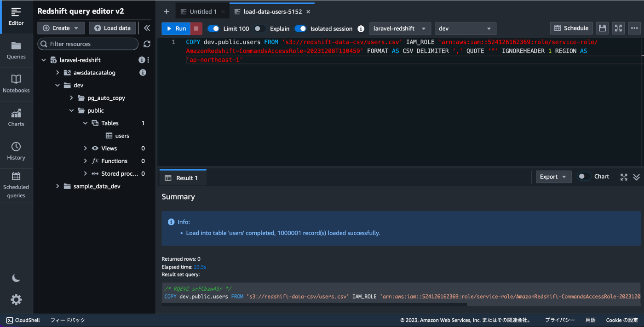The image size is (644, 327).
Task: Show info for awsdatacatalog
Action: click(x=143, y=73)
